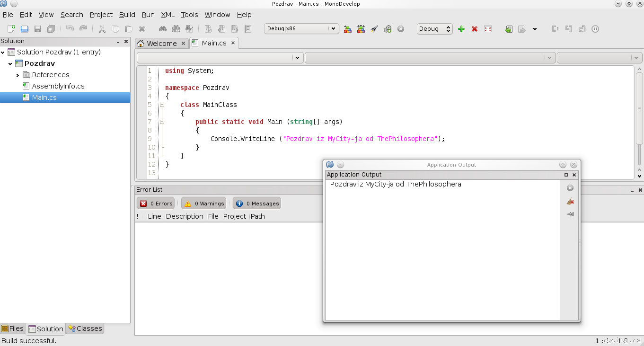Open Find with the first binoculars icon
This screenshot has height=346, width=644.
tap(163, 29)
